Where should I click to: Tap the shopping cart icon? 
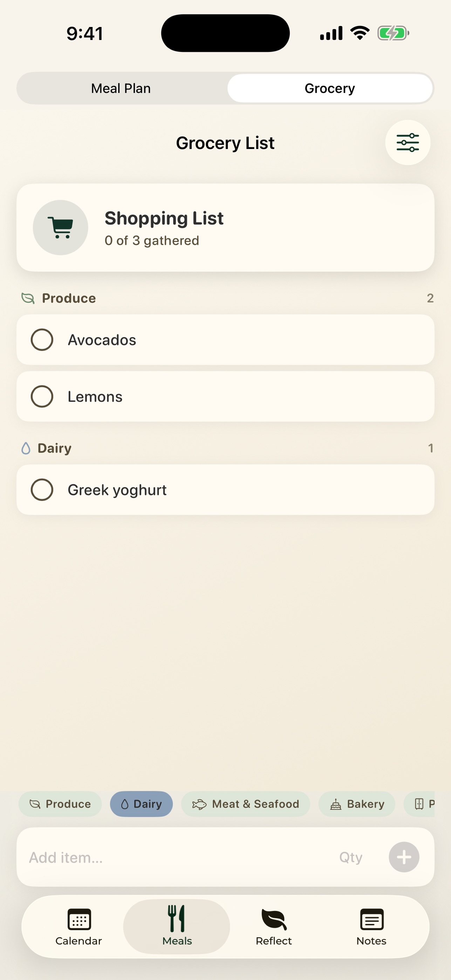pos(61,227)
